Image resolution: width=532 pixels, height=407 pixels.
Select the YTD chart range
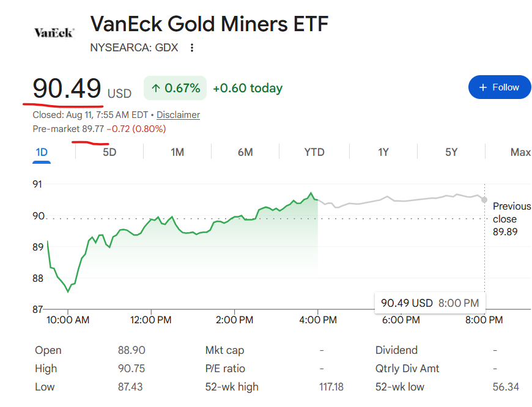point(314,152)
